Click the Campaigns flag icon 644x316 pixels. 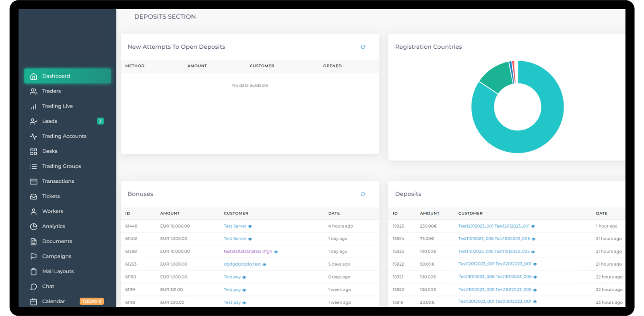[x=33, y=256]
